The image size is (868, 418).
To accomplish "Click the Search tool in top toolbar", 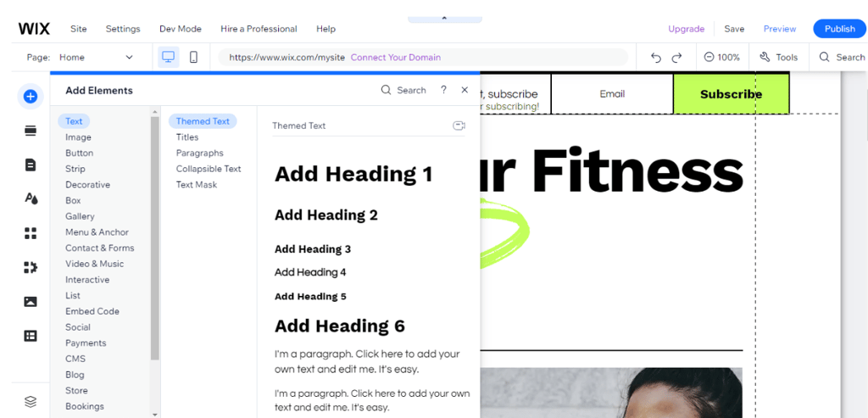I will click(842, 57).
